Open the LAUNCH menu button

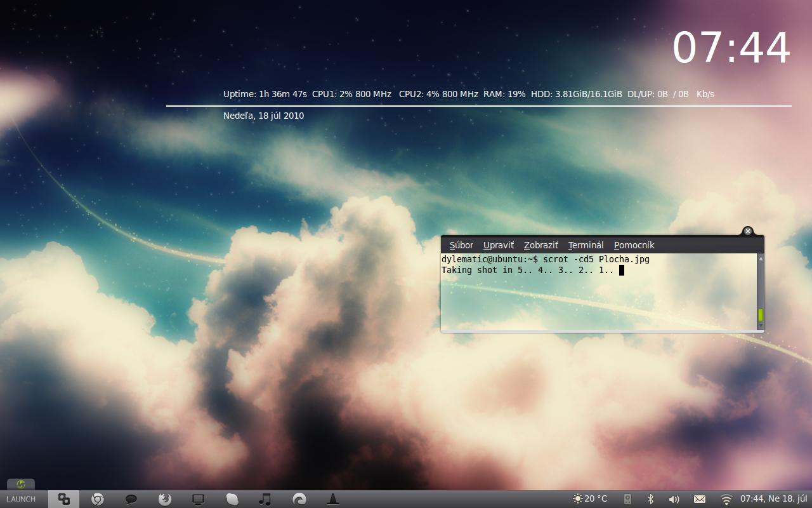(21, 499)
